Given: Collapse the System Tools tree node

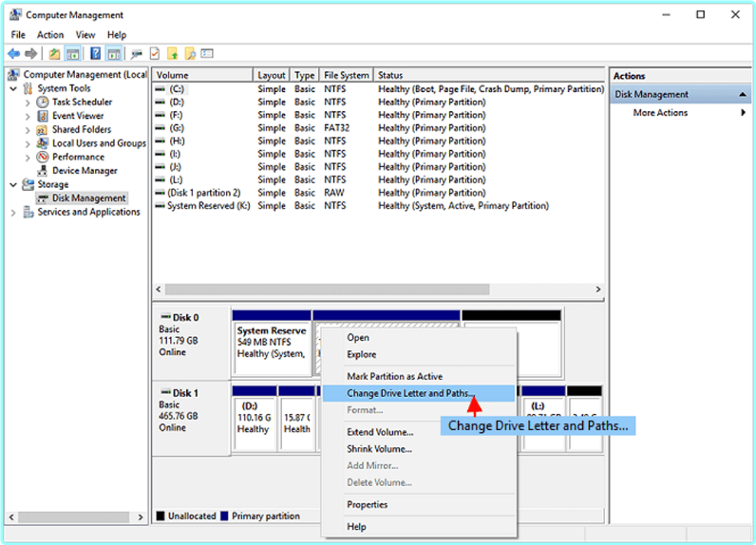Looking at the screenshot, I should (x=13, y=88).
